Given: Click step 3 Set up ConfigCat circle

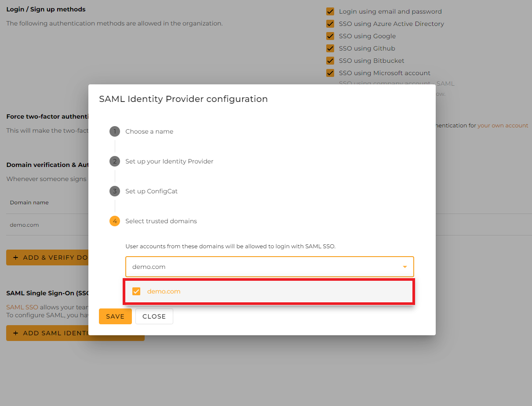Looking at the screenshot, I should pyautogui.click(x=115, y=191).
